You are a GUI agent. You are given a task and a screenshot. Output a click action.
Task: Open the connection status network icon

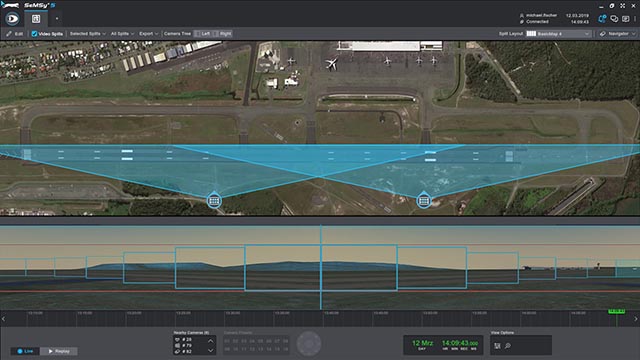coord(602,19)
